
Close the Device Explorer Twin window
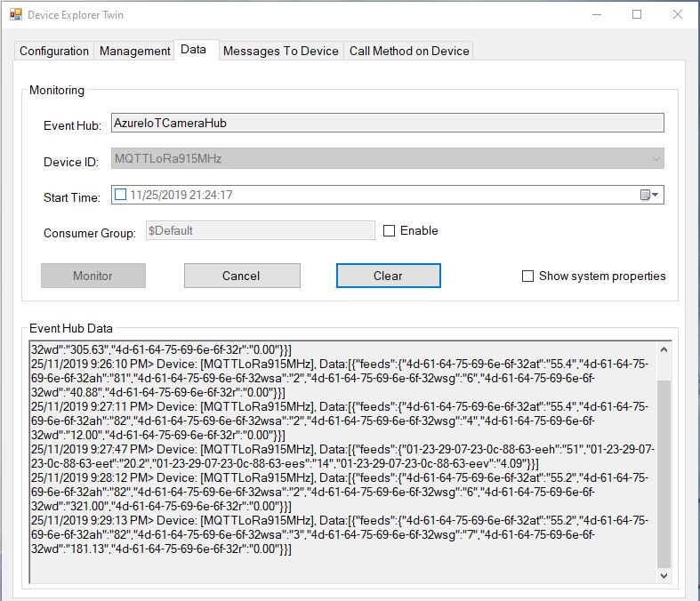[678, 15]
